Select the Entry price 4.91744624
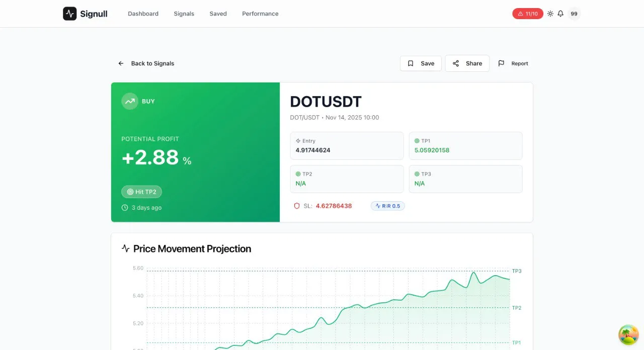The image size is (644, 350). pos(313,150)
